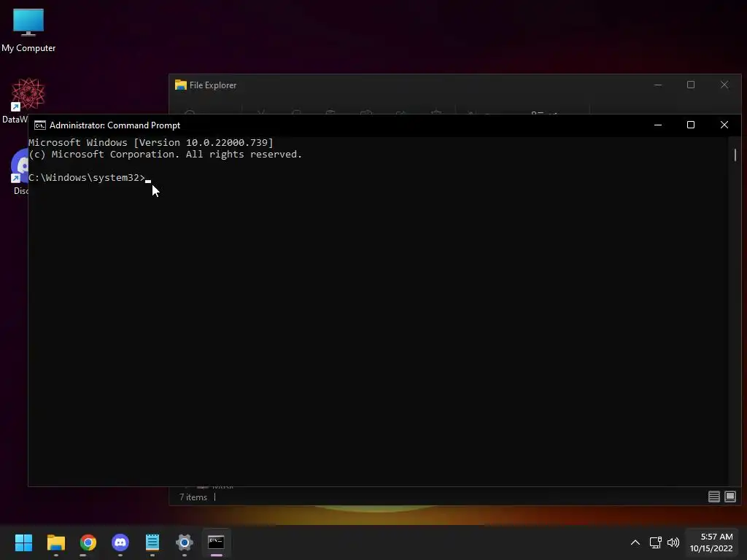
Task: Minimize the Command Prompt window
Action: coord(658,125)
